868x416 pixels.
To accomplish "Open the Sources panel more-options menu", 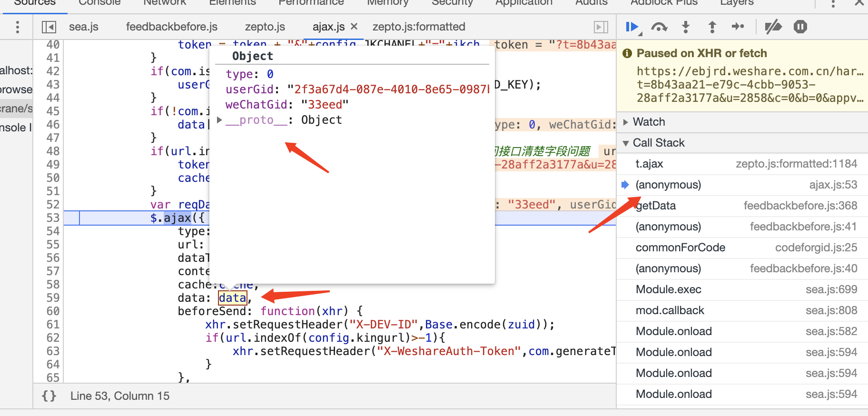I will [x=18, y=27].
